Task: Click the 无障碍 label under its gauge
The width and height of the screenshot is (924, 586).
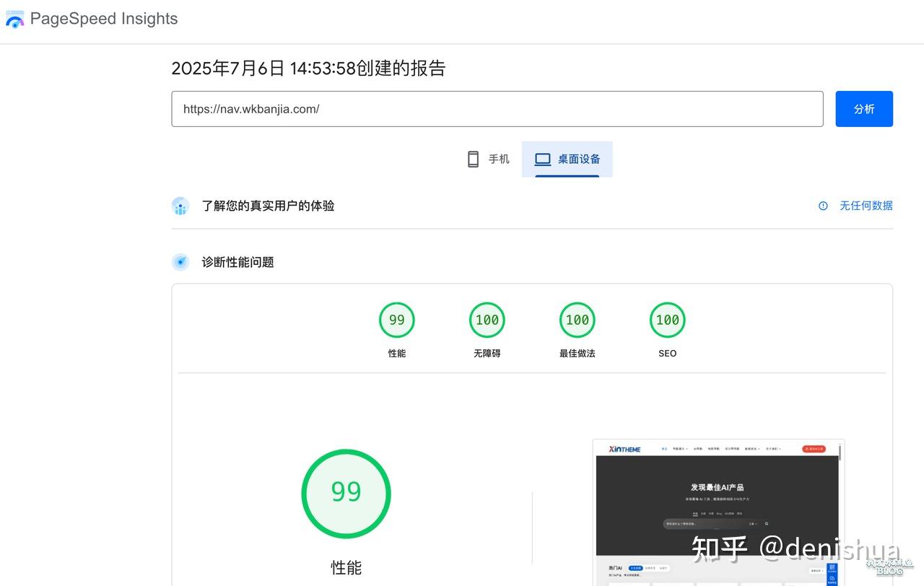Action: click(487, 354)
